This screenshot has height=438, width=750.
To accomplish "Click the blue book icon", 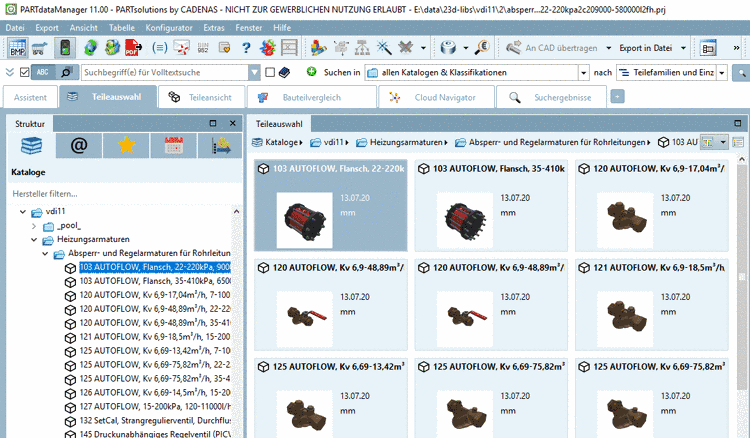I will coord(284,72).
